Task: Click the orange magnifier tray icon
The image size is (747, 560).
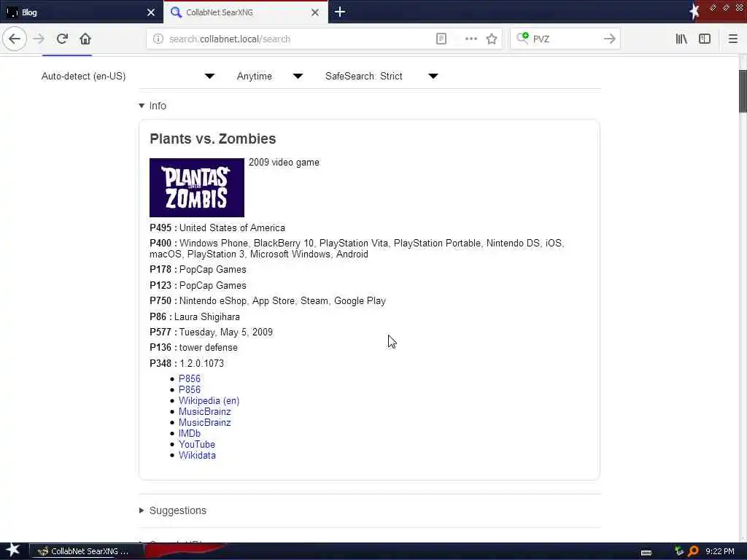Action: pyautogui.click(x=693, y=551)
